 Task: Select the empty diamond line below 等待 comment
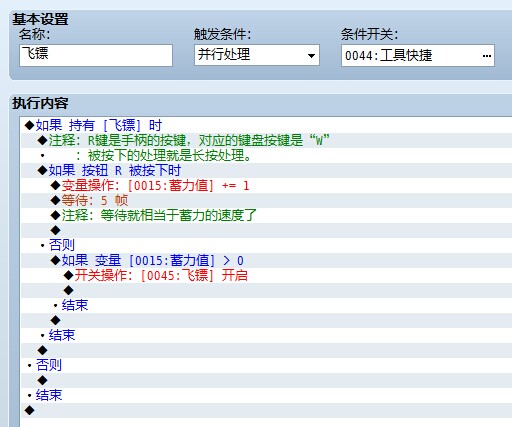coord(267,230)
